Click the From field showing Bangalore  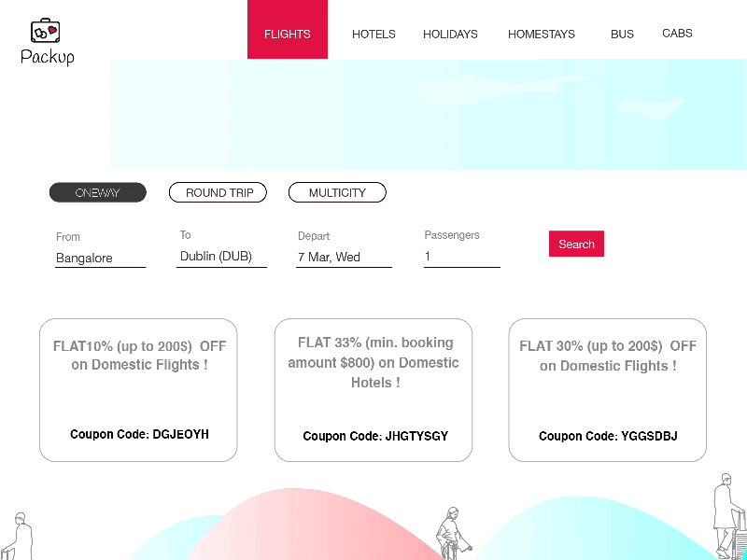100,257
